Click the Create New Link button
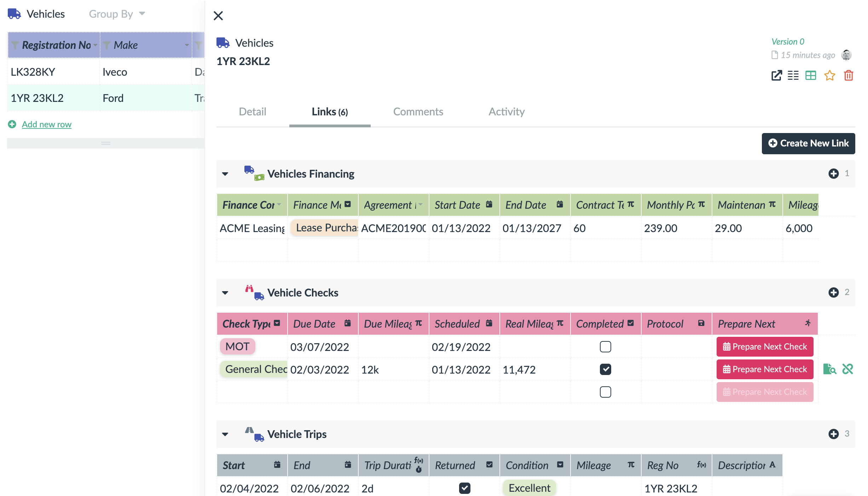This screenshot has width=868, height=496. (809, 143)
